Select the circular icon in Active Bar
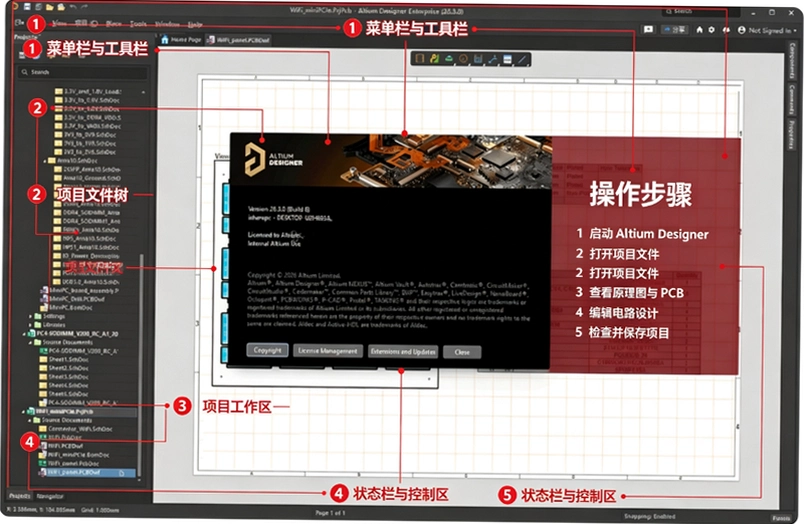 pyautogui.click(x=464, y=58)
